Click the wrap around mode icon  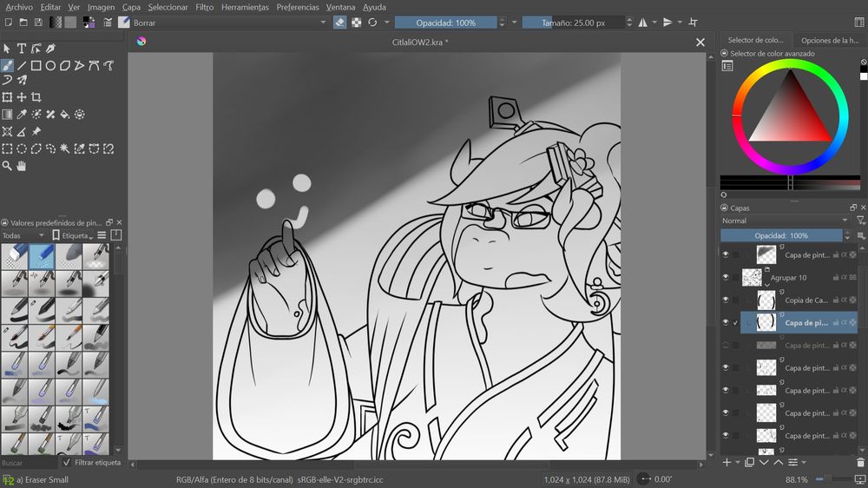click(x=693, y=23)
